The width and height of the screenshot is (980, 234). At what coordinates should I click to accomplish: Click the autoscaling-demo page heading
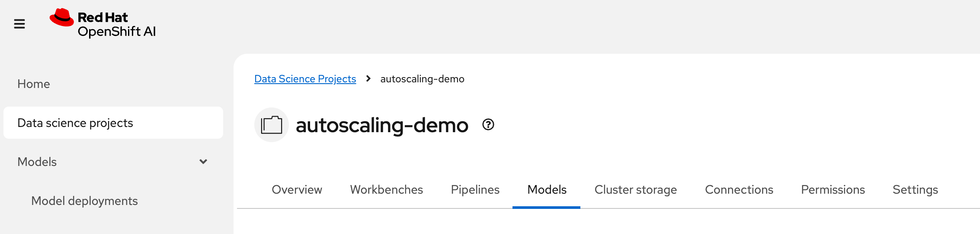pos(381,125)
